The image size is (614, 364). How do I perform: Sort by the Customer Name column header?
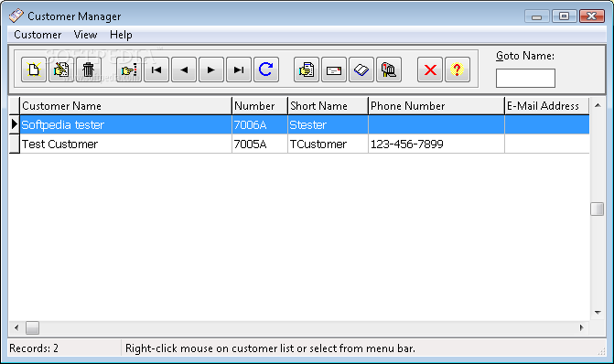click(x=125, y=106)
